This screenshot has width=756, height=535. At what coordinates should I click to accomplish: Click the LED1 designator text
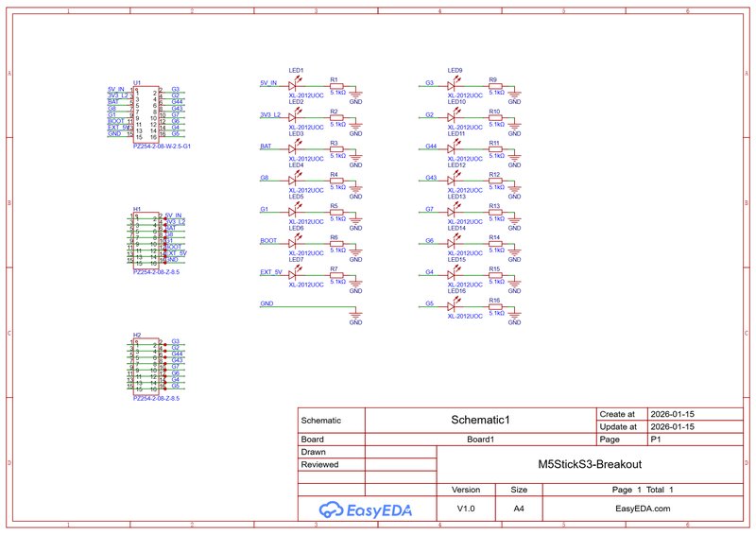[296, 71]
